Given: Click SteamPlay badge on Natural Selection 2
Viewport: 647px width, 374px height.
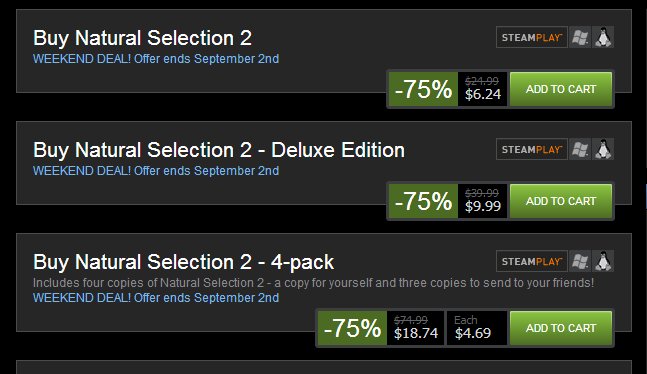Looking at the screenshot, I should tap(532, 38).
